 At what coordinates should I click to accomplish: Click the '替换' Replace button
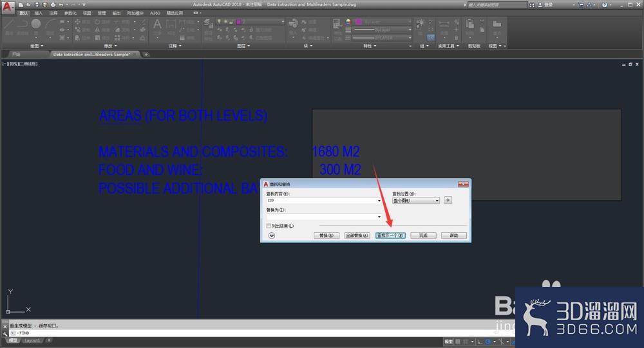pos(326,235)
